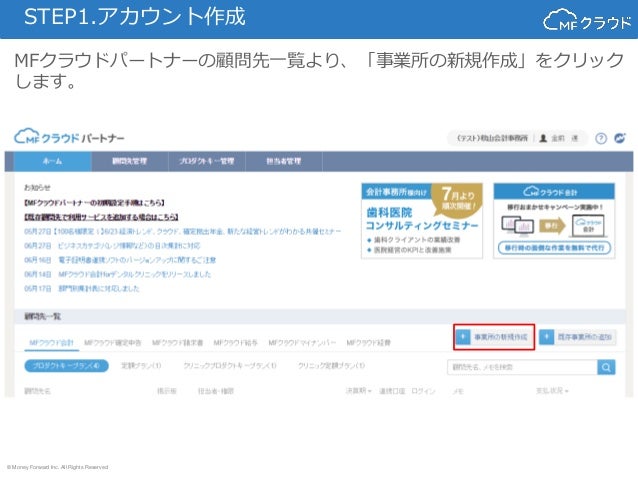Open the 担当者管理 navigation tab
This screenshot has width=638, height=479.
click(284, 161)
